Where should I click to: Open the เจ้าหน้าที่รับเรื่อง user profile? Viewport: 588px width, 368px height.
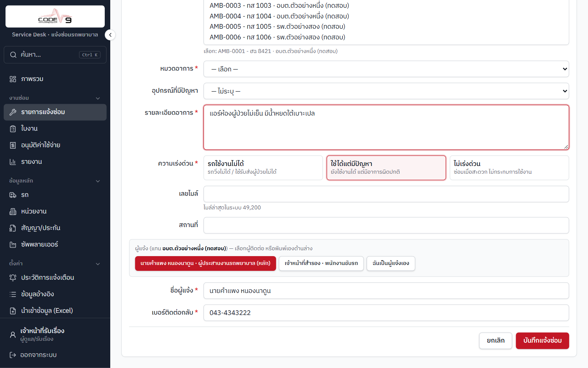tap(55, 335)
